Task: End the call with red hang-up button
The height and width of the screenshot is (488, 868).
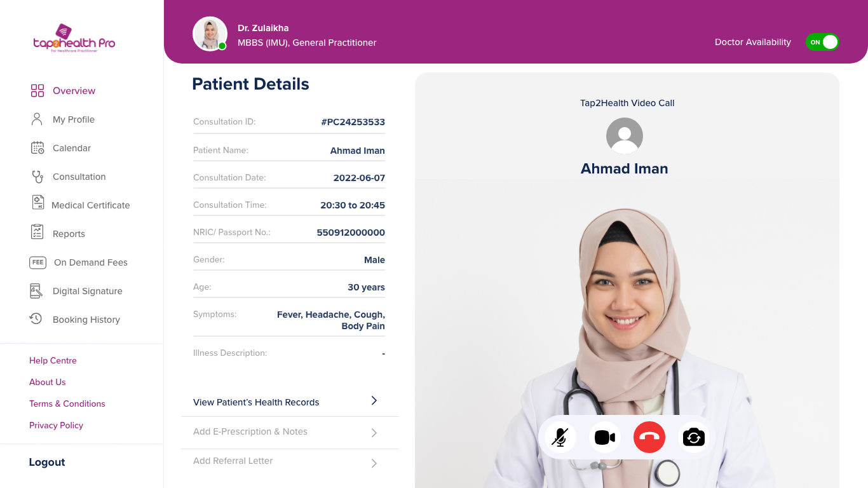Action: [x=649, y=437]
